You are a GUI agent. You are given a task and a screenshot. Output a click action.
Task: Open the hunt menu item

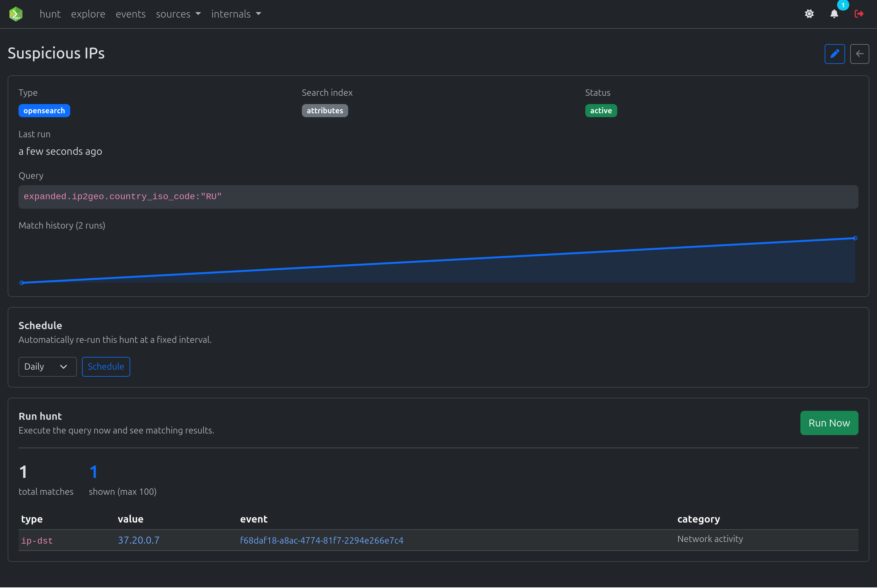click(50, 14)
